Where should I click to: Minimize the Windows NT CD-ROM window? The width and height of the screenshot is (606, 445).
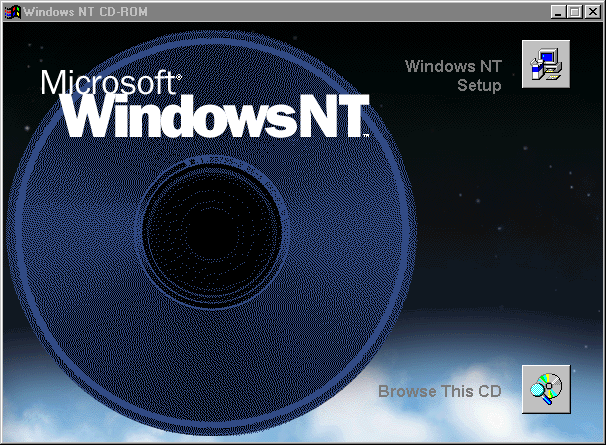coord(558,11)
